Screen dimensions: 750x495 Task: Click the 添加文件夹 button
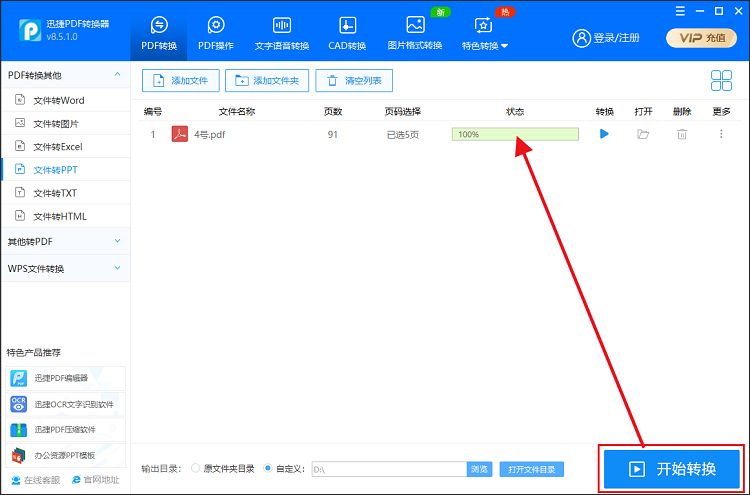(x=267, y=80)
